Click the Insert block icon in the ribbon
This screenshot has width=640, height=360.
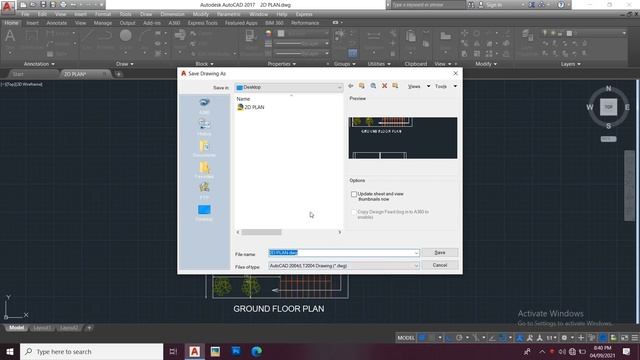click(x=180, y=36)
